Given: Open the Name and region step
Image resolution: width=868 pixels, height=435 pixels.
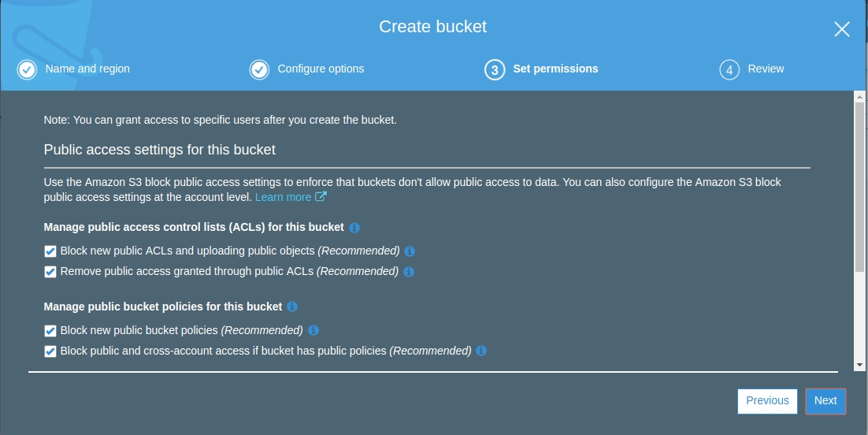Looking at the screenshot, I should (x=87, y=69).
